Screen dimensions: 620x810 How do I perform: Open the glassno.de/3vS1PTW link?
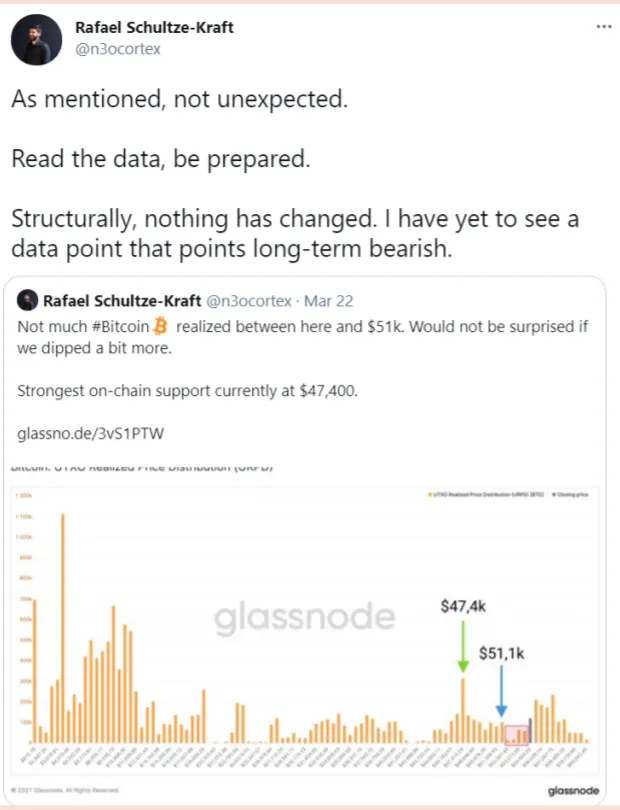pyautogui.click(x=90, y=433)
